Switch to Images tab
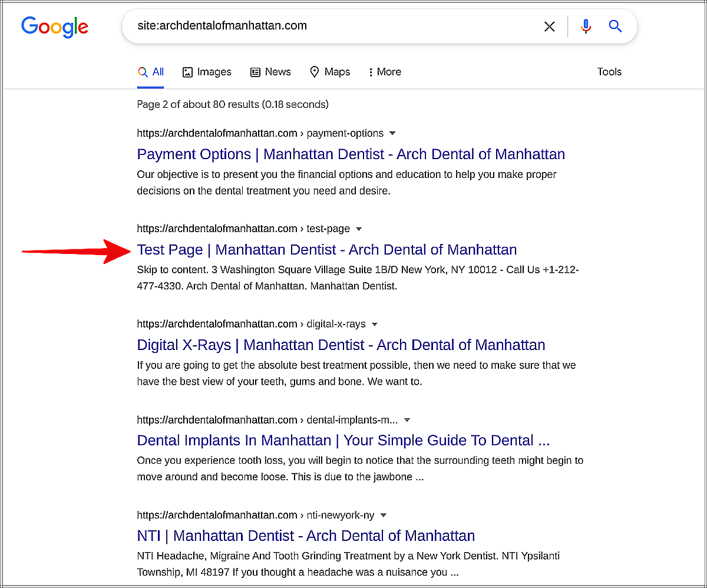707x588 pixels. click(x=207, y=72)
